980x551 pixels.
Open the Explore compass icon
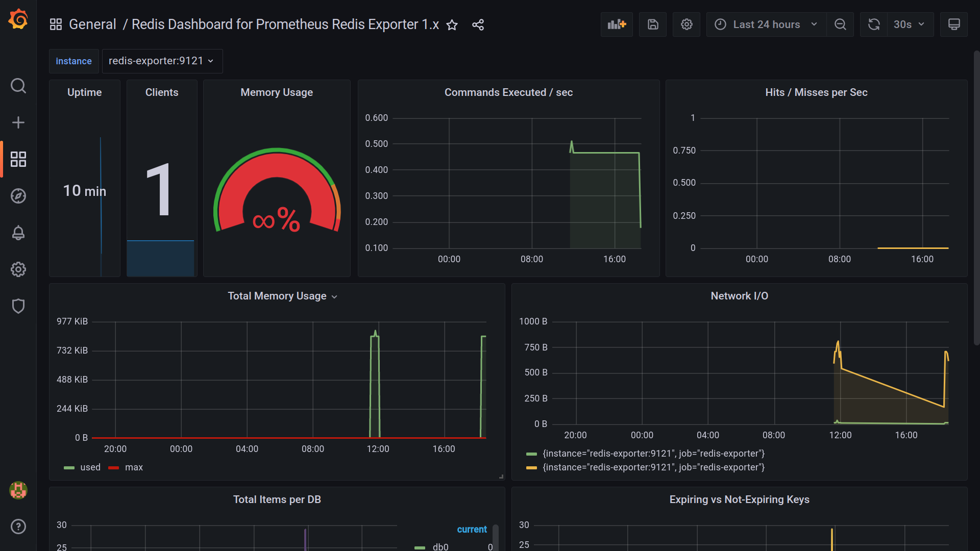coord(18,196)
